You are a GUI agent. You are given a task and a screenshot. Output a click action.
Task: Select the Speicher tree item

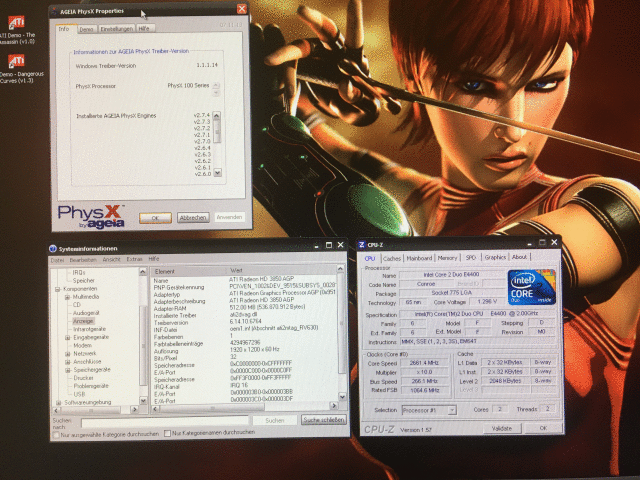pyautogui.click(x=84, y=280)
